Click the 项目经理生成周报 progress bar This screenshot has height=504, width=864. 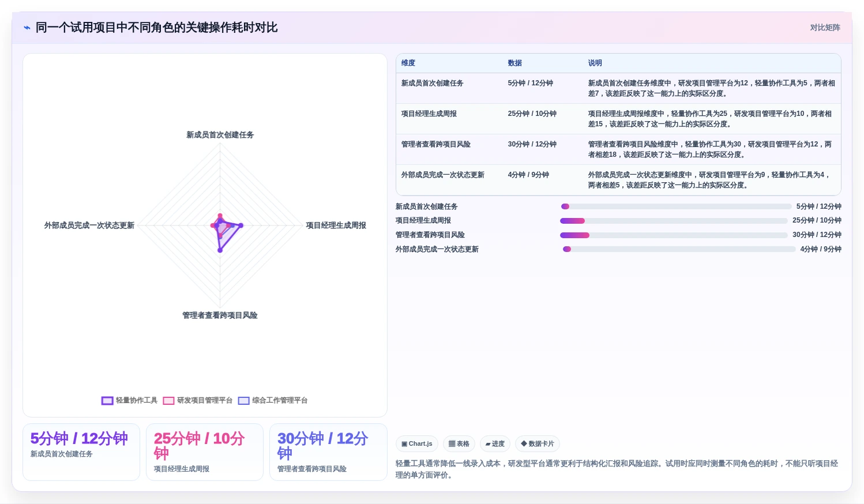click(674, 221)
